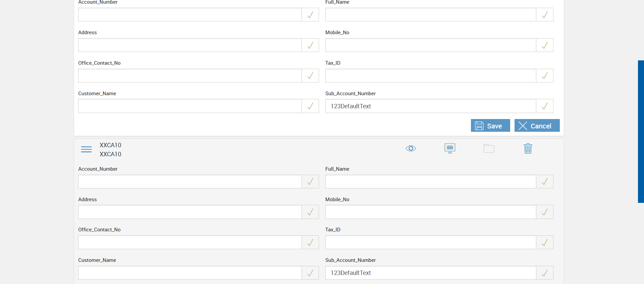Click the Full_Name checkmark in the XXCA10 record
644x284 pixels.
point(544,181)
